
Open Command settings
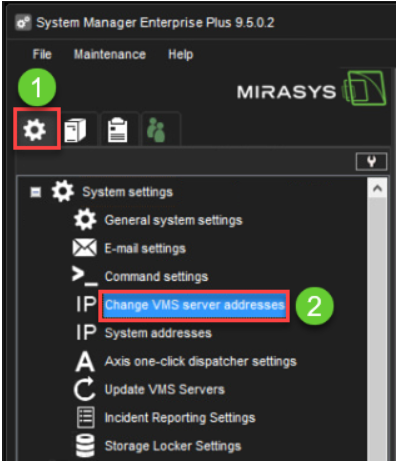[156, 277]
